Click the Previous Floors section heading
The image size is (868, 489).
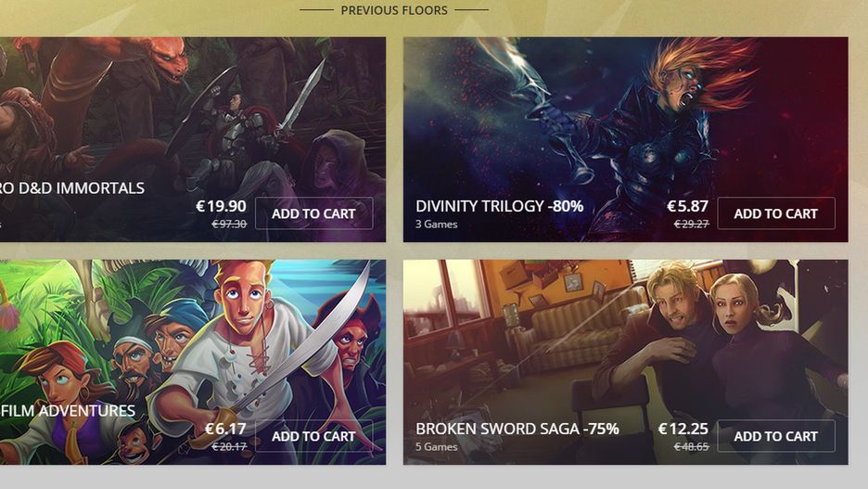click(x=394, y=10)
